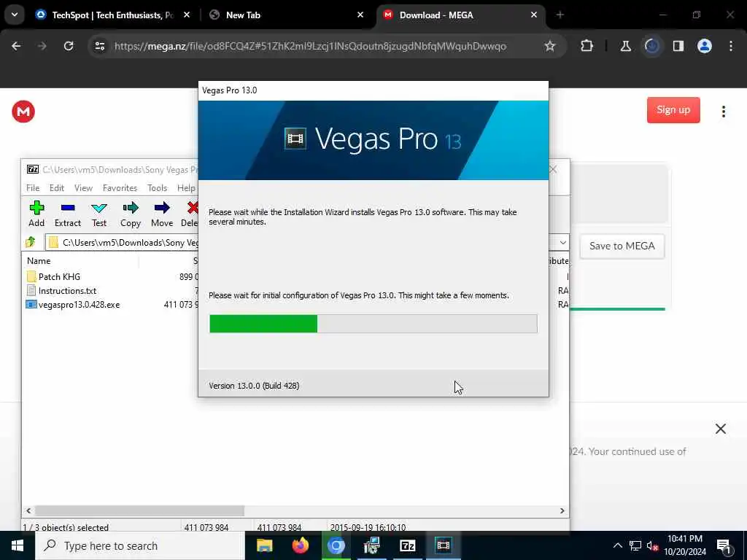The image size is (747, 560).
Task: Click the Vegas Pro installation progress bar
Action: (x=373, y=324)
